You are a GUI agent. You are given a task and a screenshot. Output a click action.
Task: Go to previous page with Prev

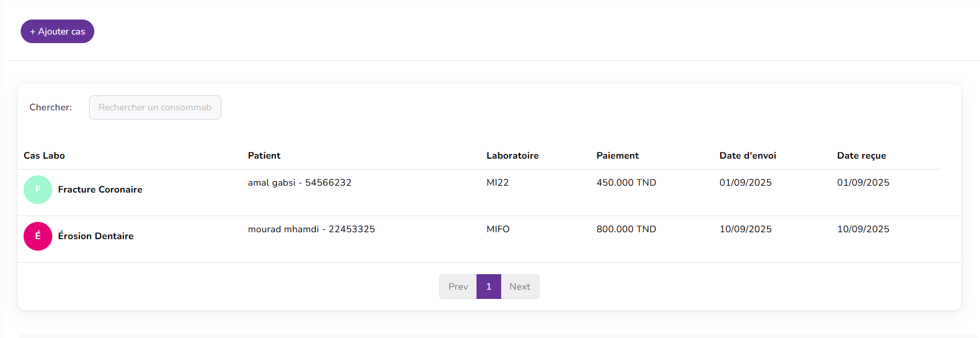(458, 287)
